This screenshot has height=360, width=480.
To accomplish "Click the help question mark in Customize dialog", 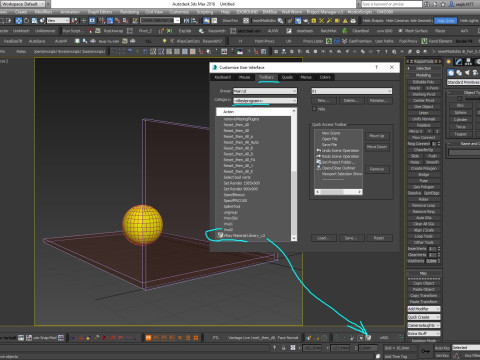I will (376, 67).
